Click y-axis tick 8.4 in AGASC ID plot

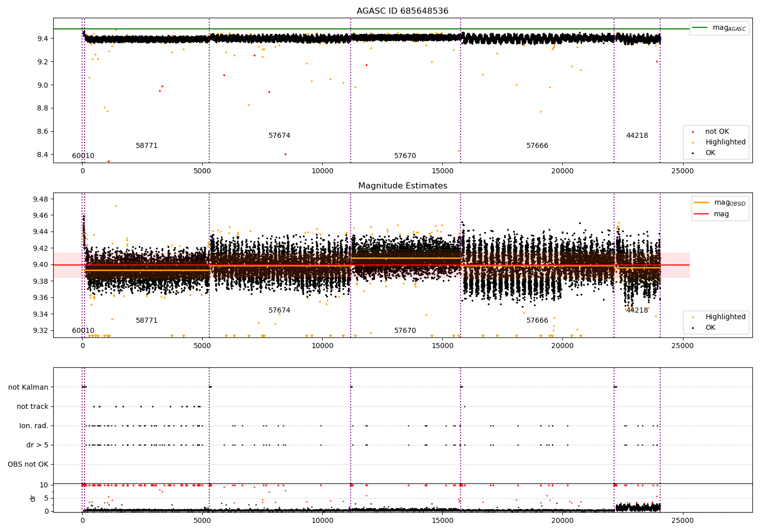coord(43,155)
